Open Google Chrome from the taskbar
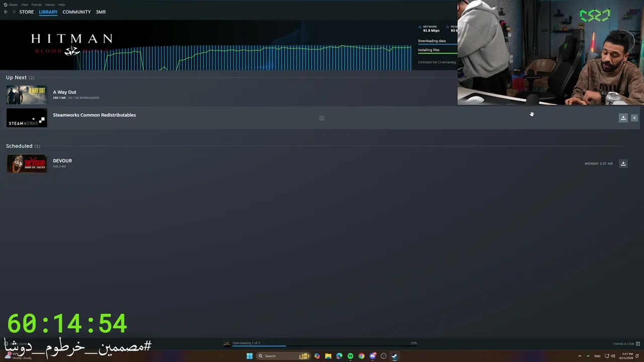Screen dimensions: 644x362 [361, 356]
